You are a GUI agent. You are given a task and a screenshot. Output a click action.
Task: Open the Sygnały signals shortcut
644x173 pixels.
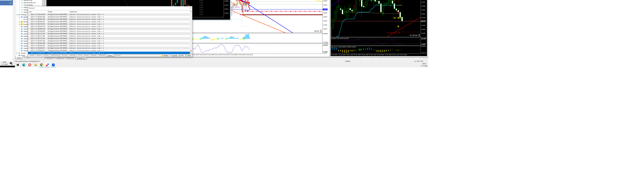(174, 56)
